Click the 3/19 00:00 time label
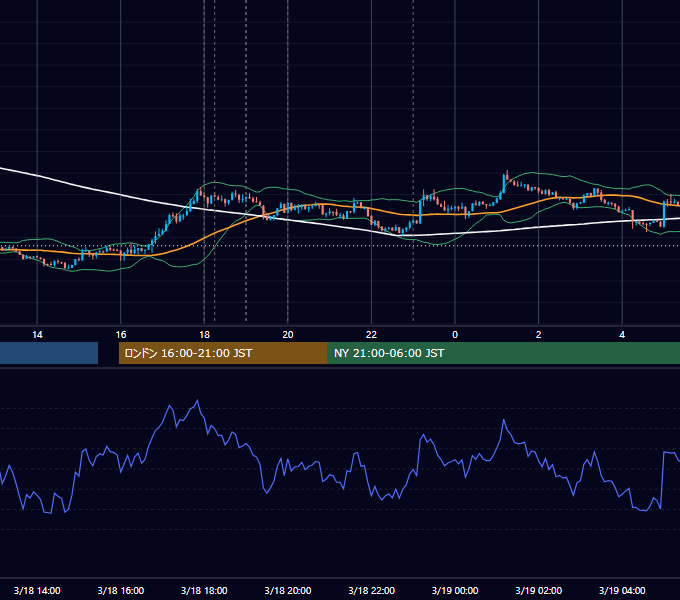The height and width of the screenshot is (600, 680). [455, 590]
